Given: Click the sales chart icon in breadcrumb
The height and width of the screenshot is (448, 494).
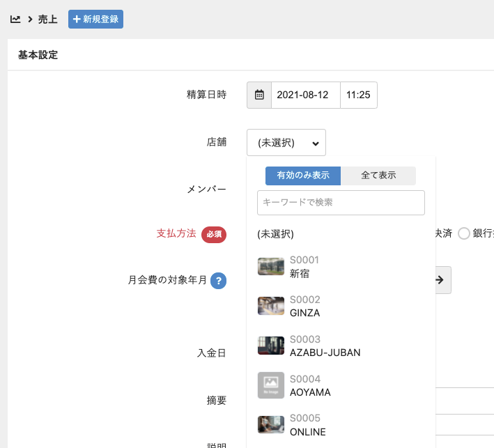Looking at the screenshot, I should click(x=15, y=20).
